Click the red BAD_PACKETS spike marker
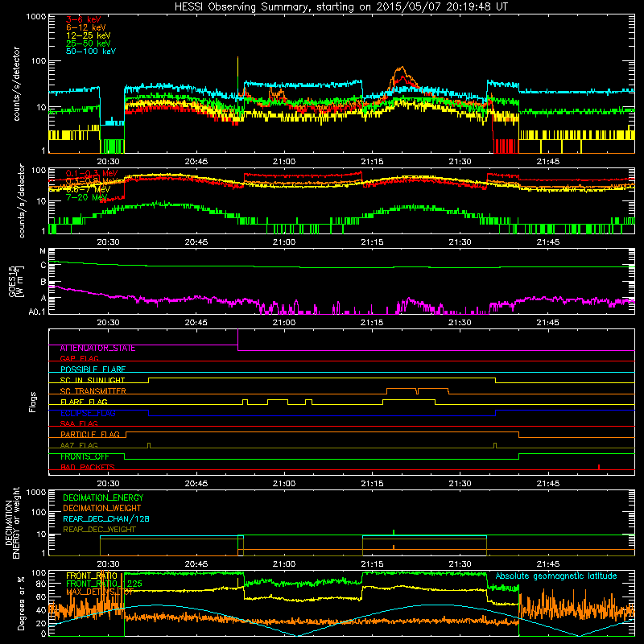The image size is (644, 644). [x=599, y=467]
